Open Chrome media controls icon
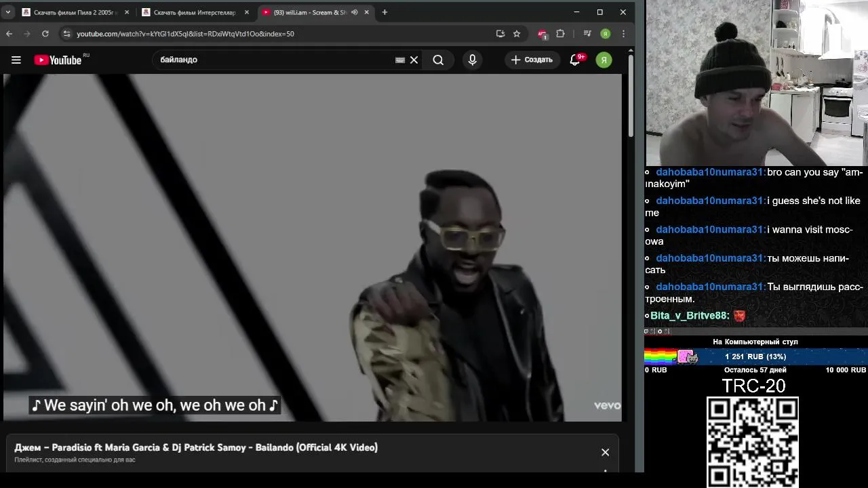This screenshot has width=868, height=488. pyautogui.click(x=587, y=33)
